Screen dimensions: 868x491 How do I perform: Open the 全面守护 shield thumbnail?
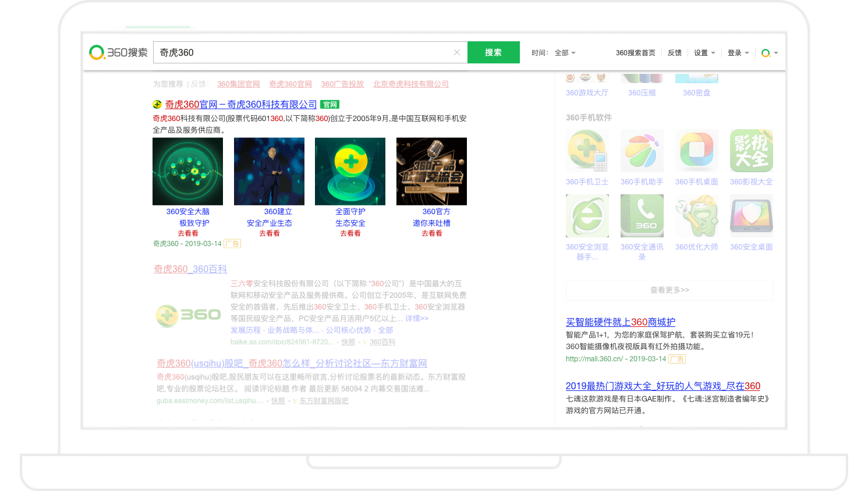coord(350,172)
